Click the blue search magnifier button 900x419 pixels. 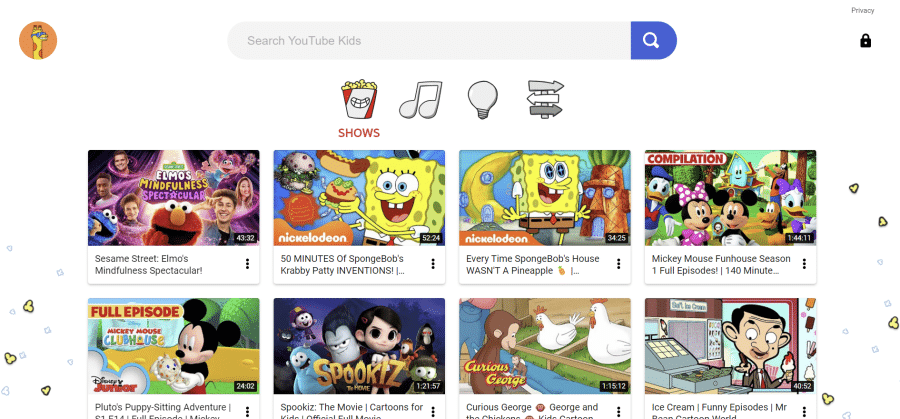653,41
